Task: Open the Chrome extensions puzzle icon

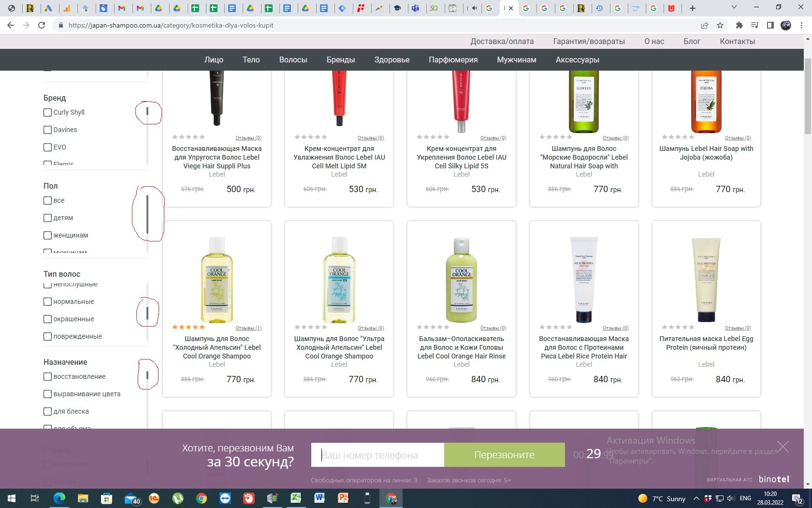Action: tap(739, 25)
